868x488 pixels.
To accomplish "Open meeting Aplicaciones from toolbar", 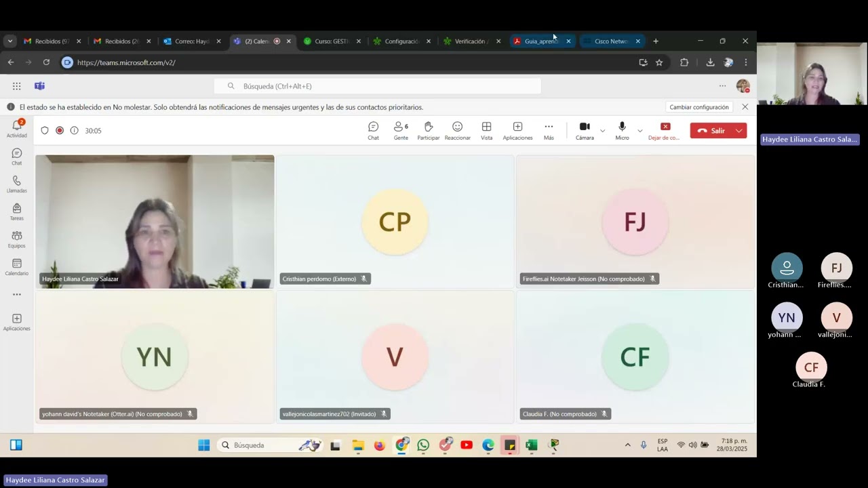I will [517, 131].
